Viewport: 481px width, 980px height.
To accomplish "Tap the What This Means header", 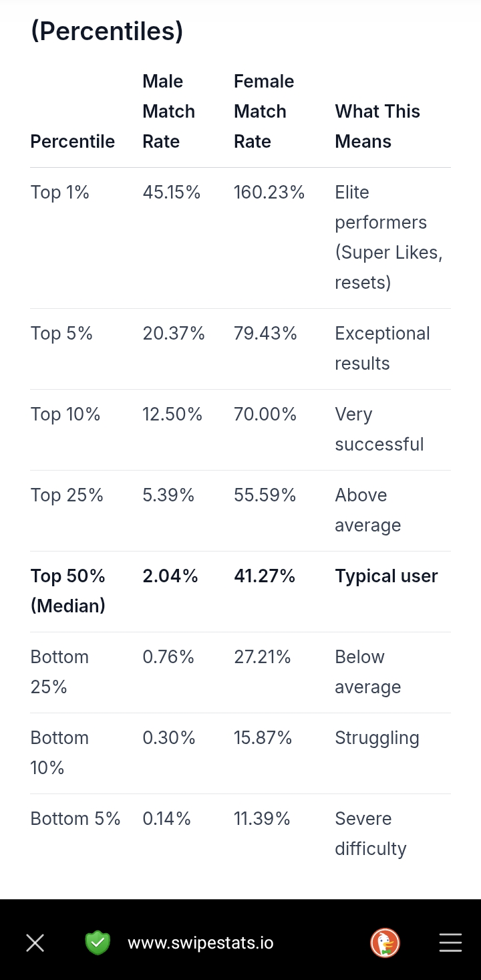I will click(x=377, y=126).
